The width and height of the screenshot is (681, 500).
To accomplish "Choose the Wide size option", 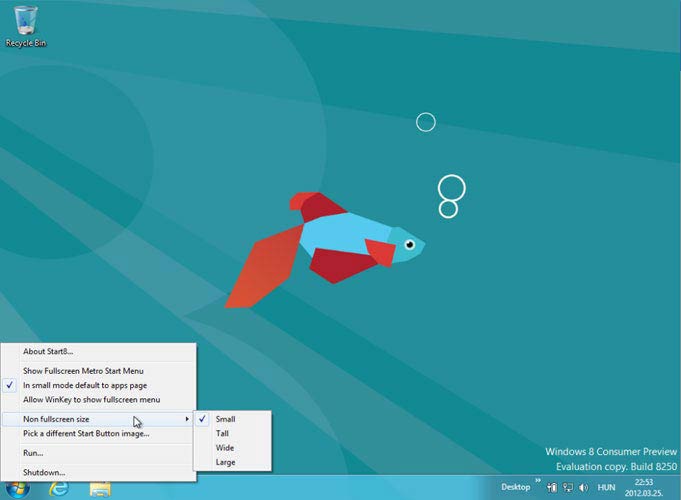I will (x=225, y=448).
